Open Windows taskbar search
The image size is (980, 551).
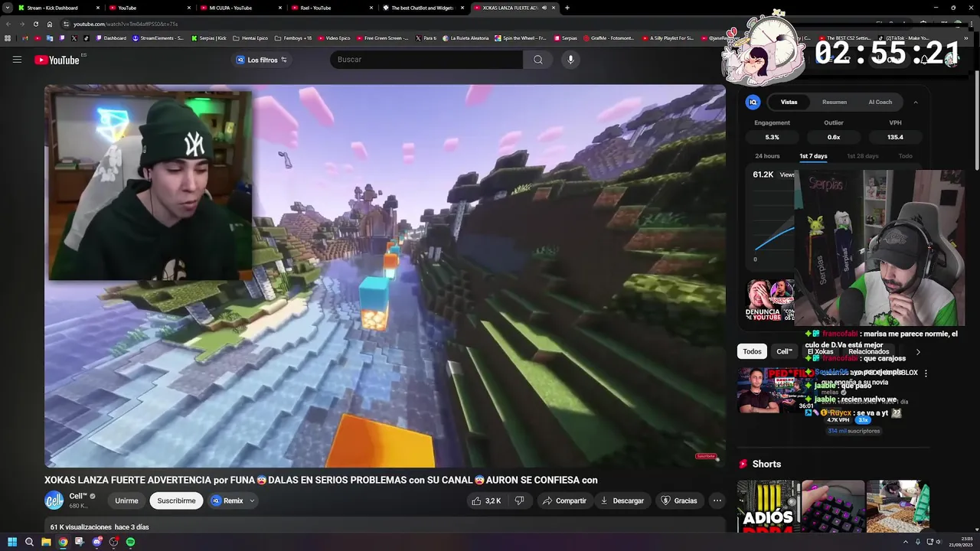pyautogui.click(x=29, y=542)
